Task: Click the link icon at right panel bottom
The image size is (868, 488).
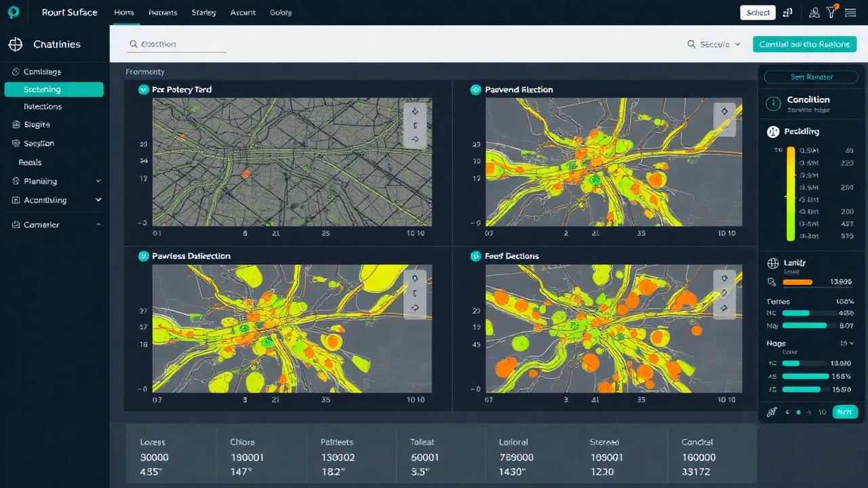Action: (772, 411)
